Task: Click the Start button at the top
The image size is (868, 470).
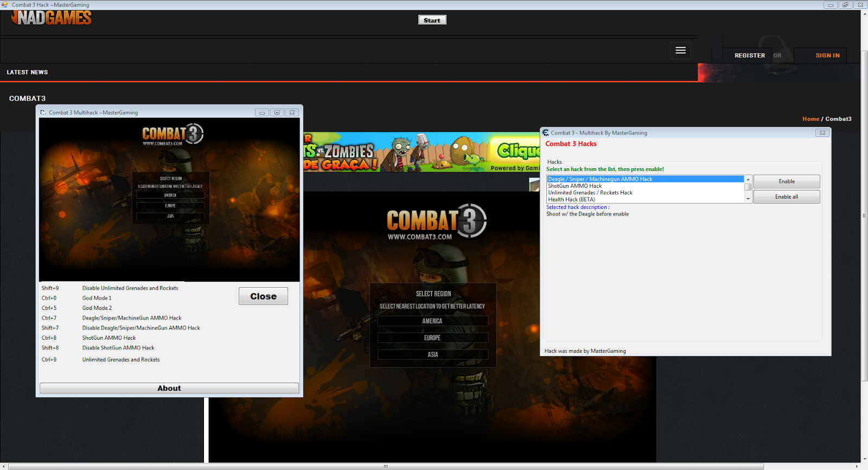Action: (432, 20)
